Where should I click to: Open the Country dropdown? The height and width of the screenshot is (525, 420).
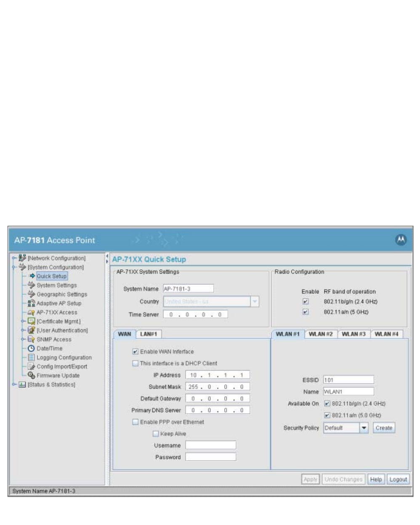pyautogui.click(x=255, y=301)
